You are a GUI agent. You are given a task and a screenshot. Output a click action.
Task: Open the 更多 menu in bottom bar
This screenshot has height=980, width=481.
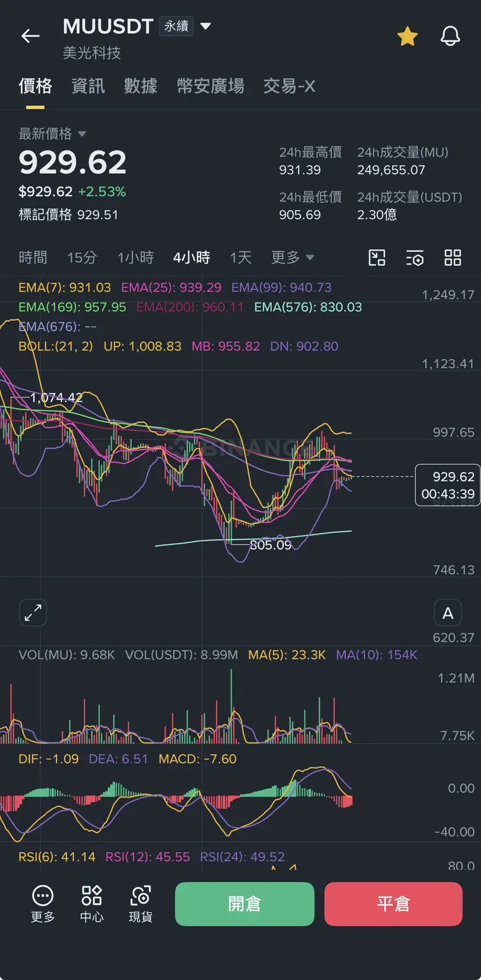point(42,904)
